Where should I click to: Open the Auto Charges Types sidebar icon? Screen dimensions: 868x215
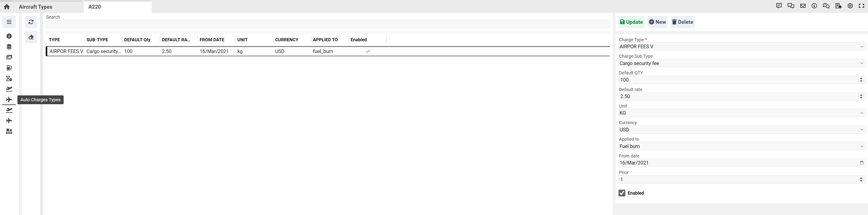[9, 99]
